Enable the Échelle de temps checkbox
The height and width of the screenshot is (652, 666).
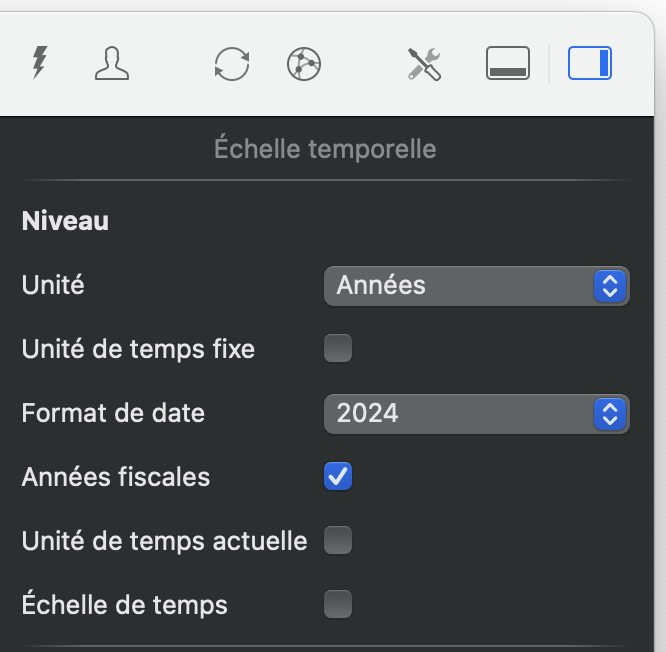338,605
